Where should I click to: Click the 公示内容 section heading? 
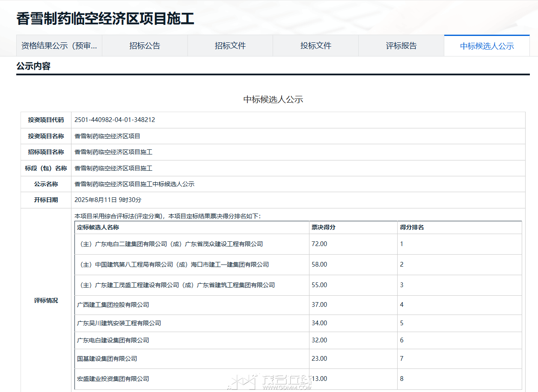click(x=33, y=66)
